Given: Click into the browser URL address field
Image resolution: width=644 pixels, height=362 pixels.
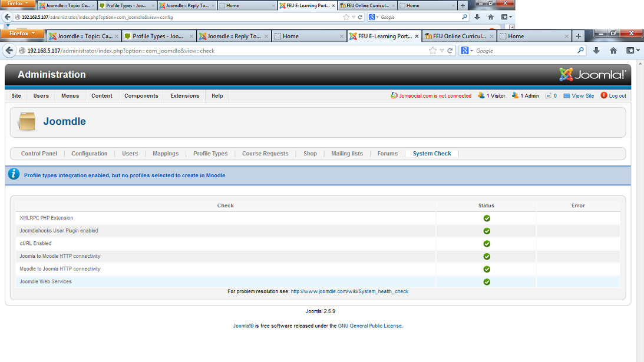Looking at the screenshot, I should click(x=224, y=51).
